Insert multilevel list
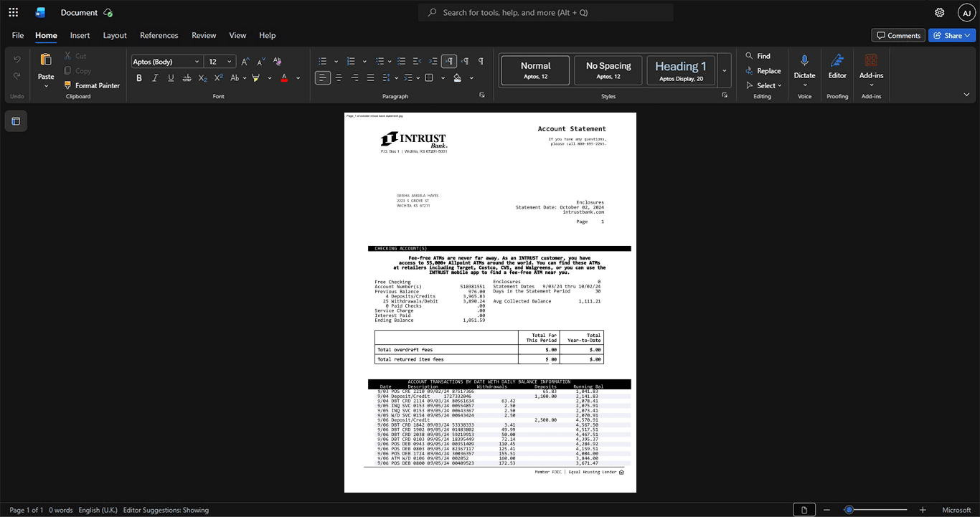 [x=380, y=62]
